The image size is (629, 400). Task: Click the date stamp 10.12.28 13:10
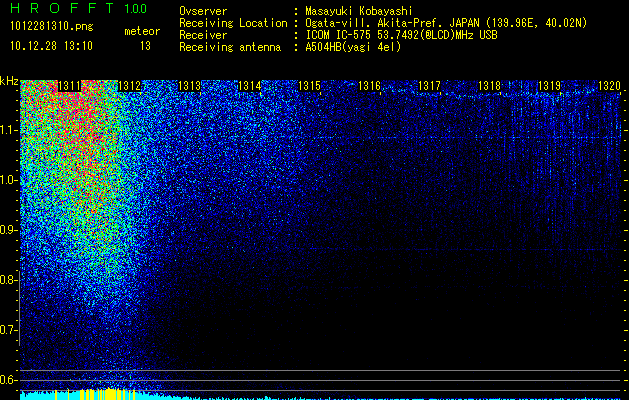[51, 46]
